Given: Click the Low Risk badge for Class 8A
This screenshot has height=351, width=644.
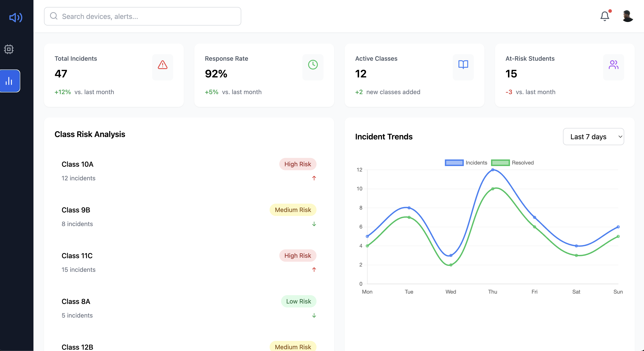Looking at the screenshot, I should pos(298,301).
